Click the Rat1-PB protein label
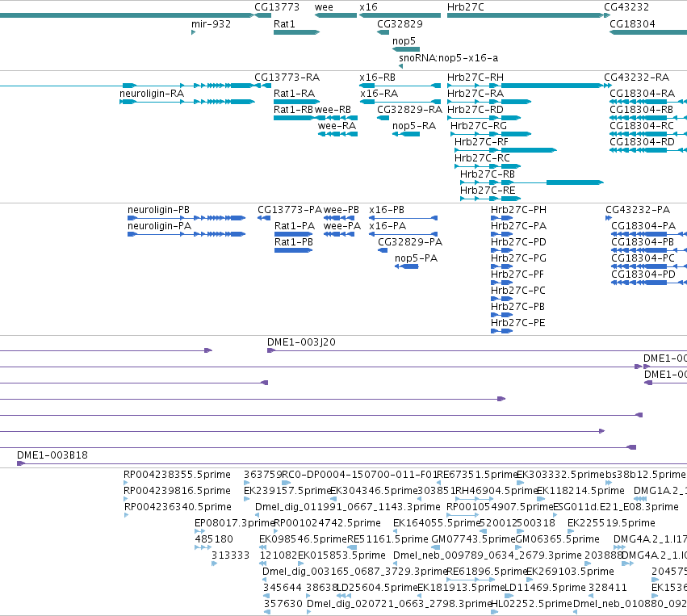Screen dimensions: 687x616 [x=294, y=242]
